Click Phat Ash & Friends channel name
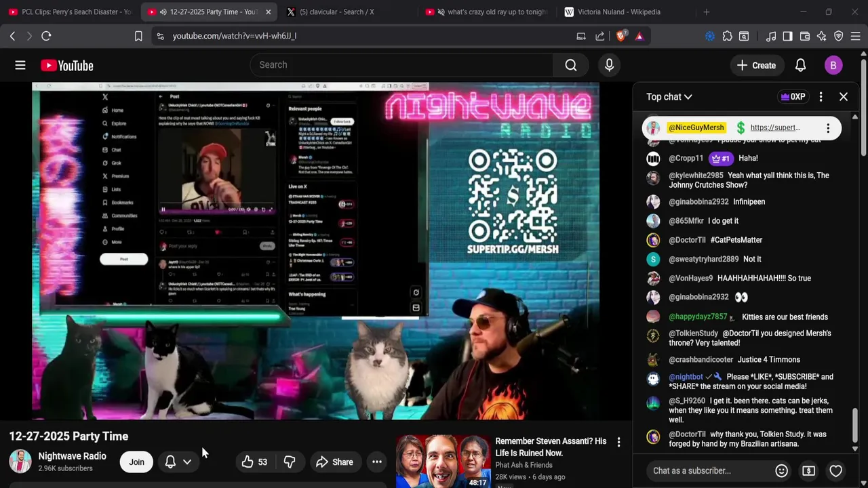868x488 pixels. (x=524, y=465)
